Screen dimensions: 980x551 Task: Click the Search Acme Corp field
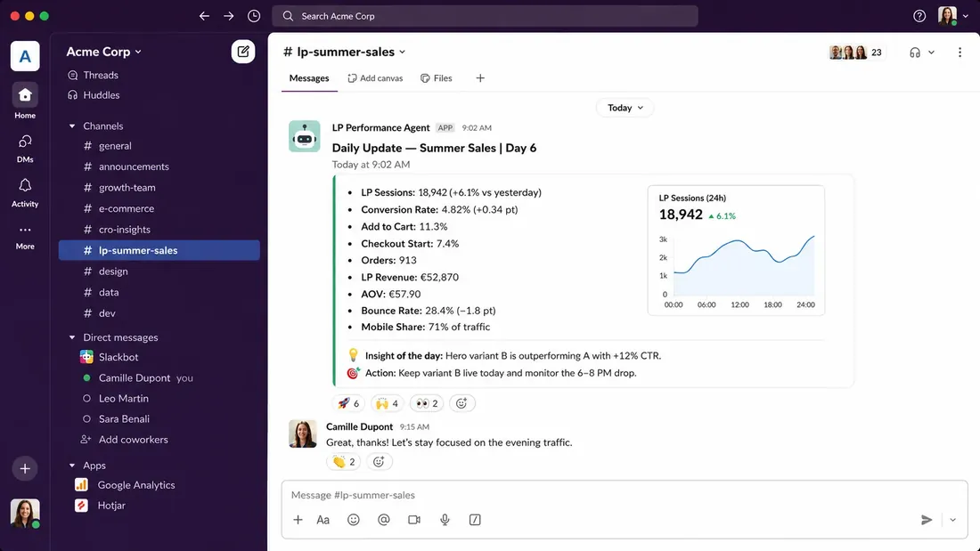485,16
